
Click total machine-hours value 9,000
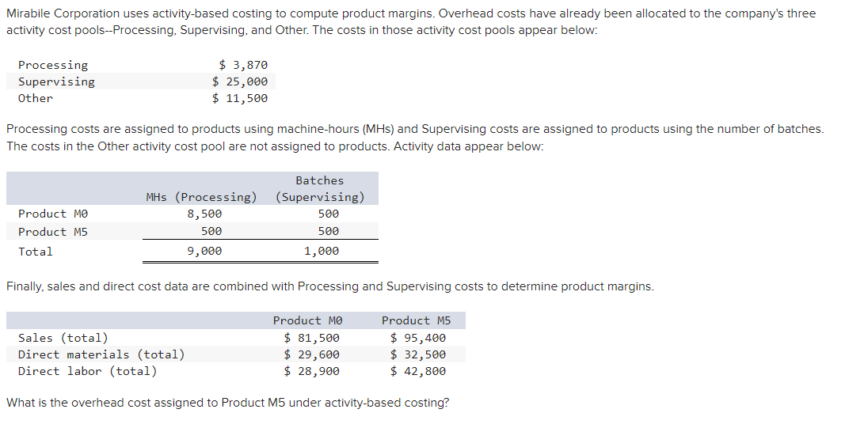pos(204,251)
